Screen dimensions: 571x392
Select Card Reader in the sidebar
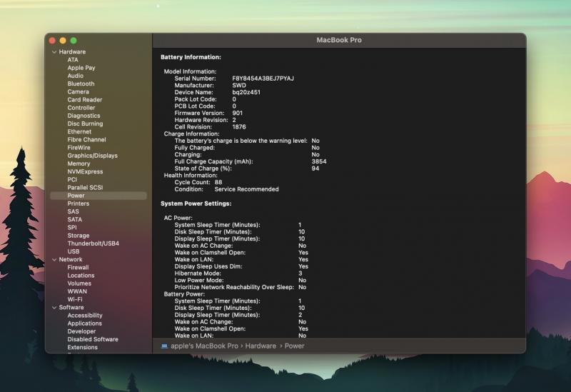(84, 100)
